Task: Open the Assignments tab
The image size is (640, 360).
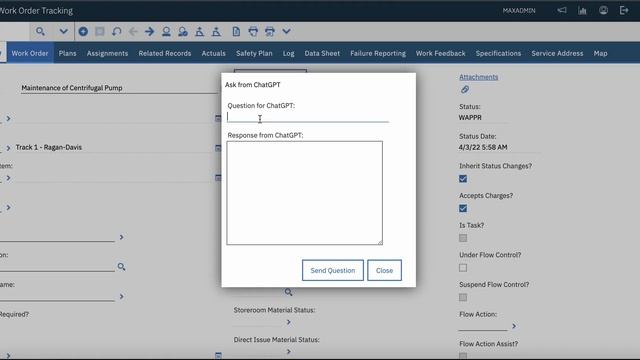Action: click(107, 53)
